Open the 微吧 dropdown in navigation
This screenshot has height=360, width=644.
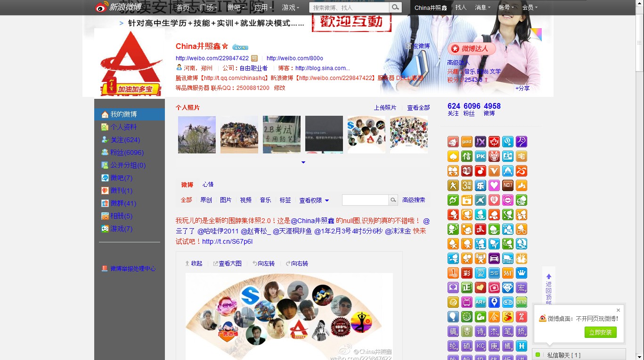tap(236, 8)
